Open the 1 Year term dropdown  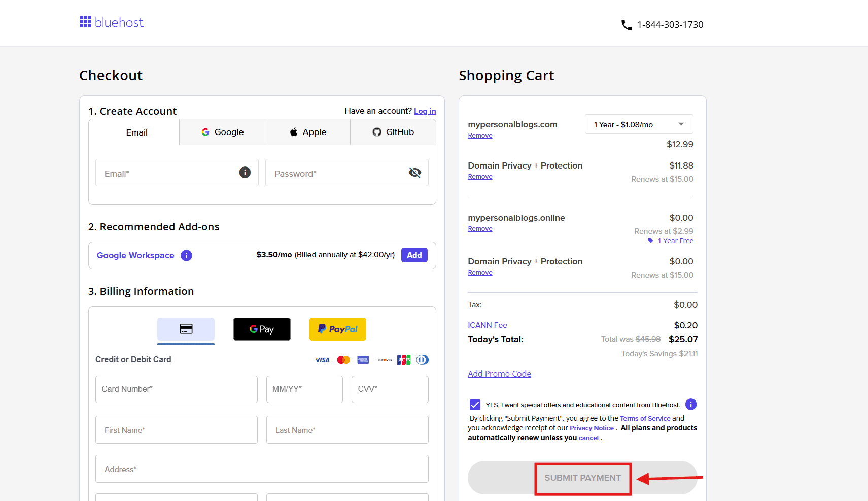(x=639, y=124)
